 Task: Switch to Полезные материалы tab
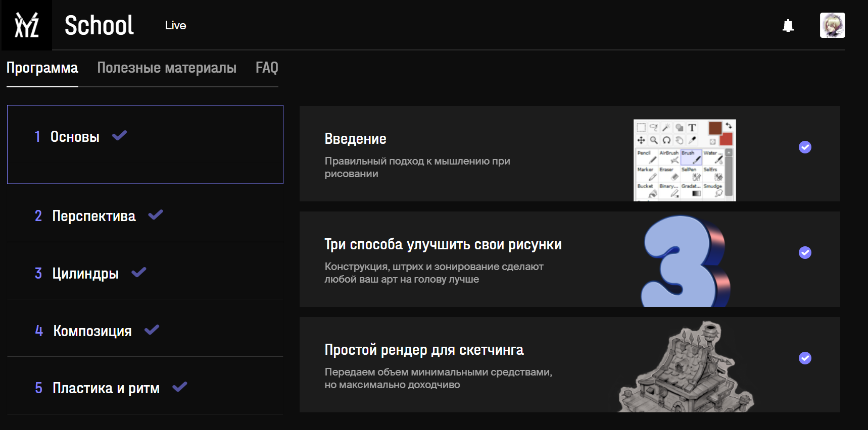tap(166, 68)
